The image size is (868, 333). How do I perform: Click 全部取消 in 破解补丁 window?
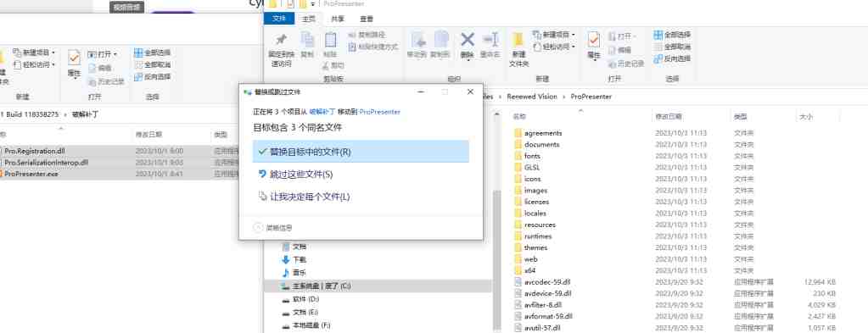click(x=152, y=64)
